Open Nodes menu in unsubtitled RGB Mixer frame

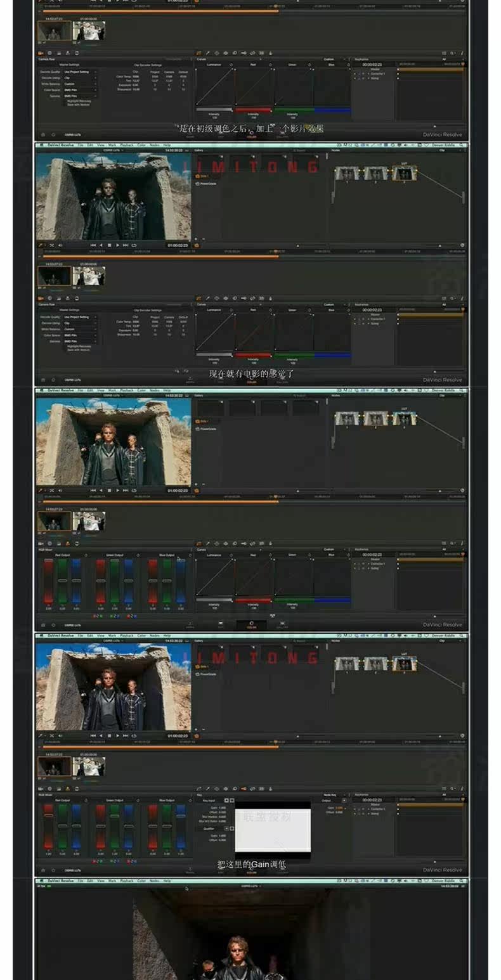coord(155,390)
